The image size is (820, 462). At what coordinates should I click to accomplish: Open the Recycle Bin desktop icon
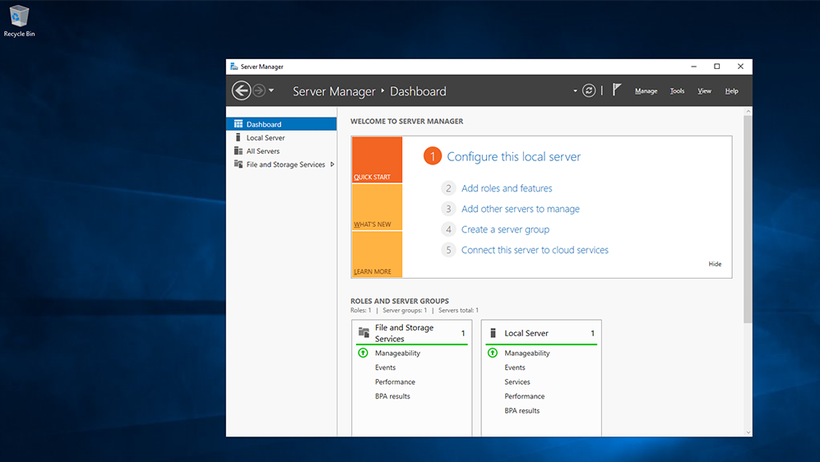pyautogui.click(x=19, y=21)
